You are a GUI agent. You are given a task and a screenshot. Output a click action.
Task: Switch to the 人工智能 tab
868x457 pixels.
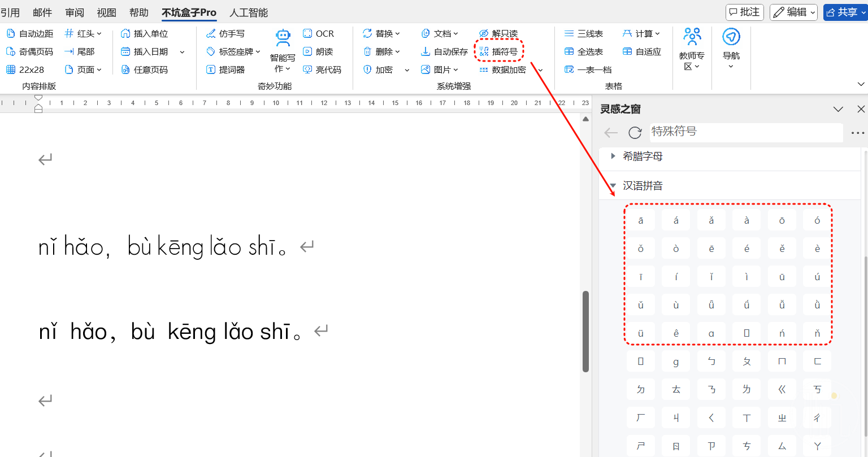[x=249, y=12]
